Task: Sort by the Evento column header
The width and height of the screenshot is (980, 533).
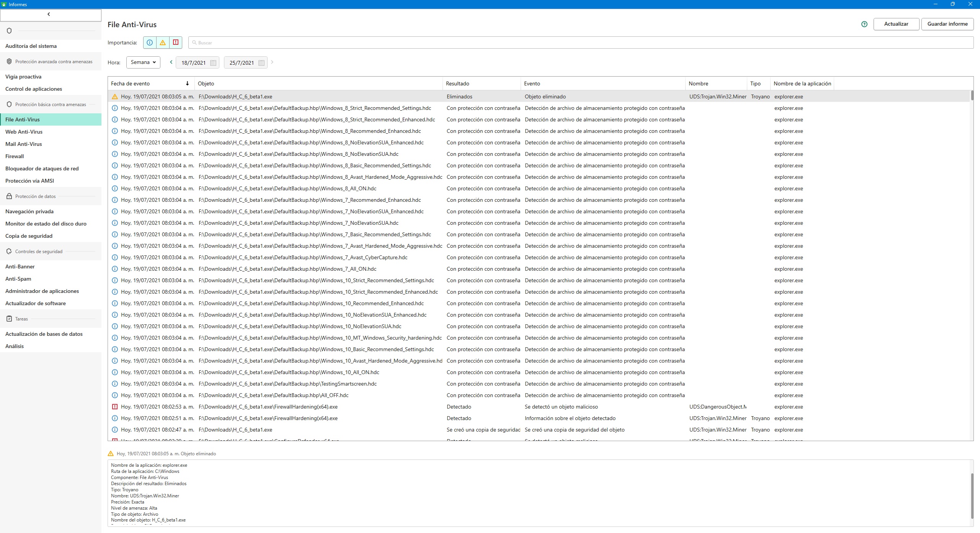Action: click(x=532, y=83)
